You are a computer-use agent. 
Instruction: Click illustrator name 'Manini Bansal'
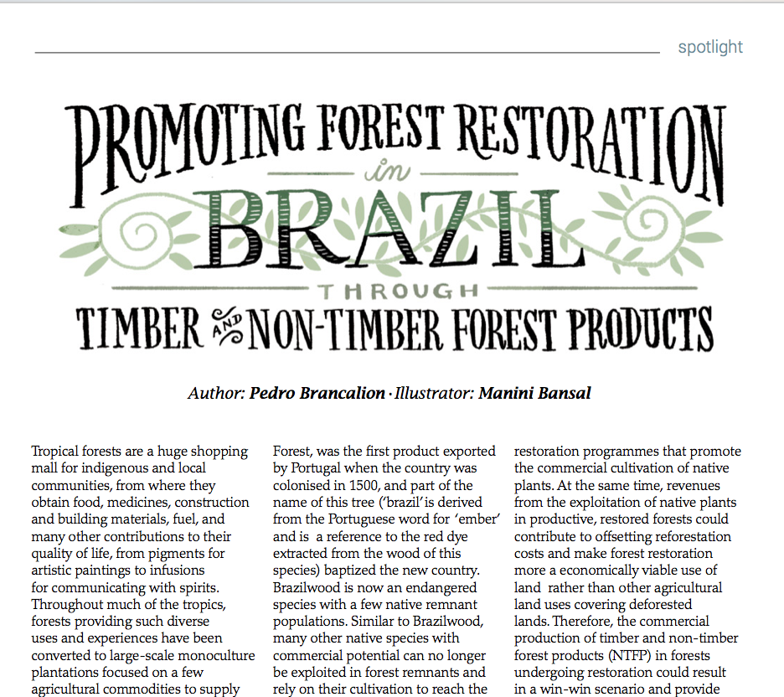534,393
